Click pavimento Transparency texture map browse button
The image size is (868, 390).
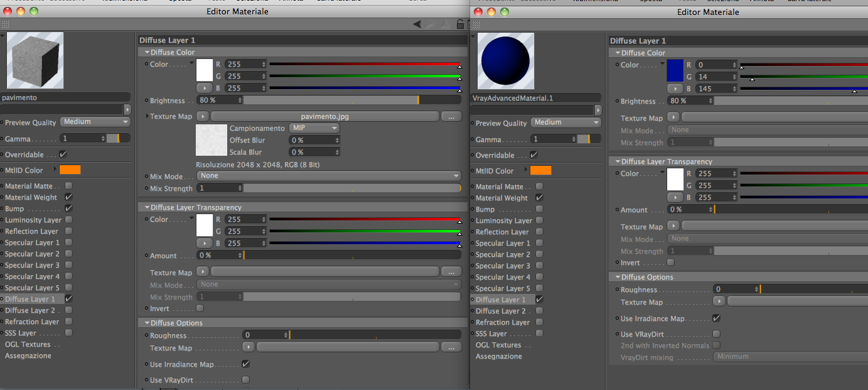[x=451, y=273]
